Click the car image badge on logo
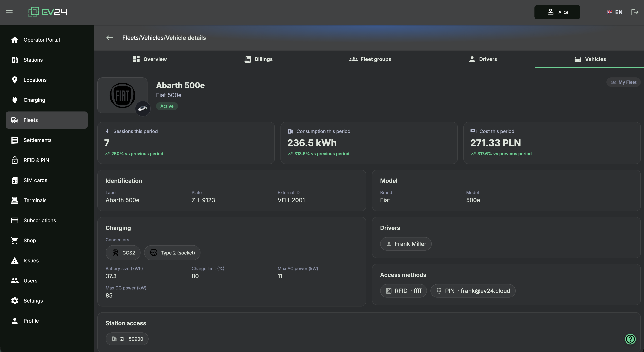 pos(143,108)
